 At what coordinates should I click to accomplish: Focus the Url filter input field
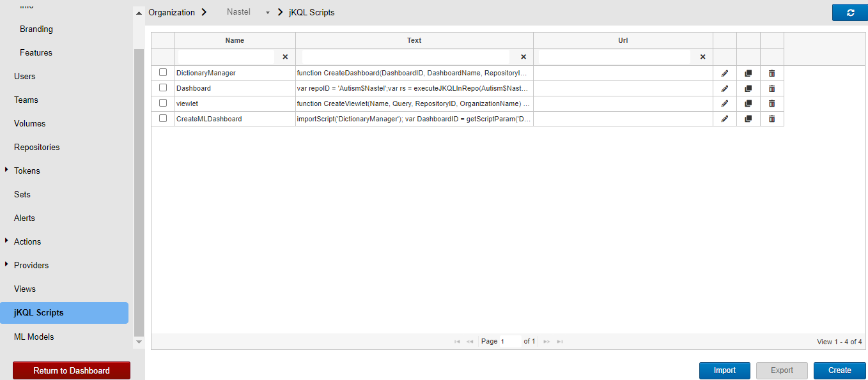(x=614, y=57)
